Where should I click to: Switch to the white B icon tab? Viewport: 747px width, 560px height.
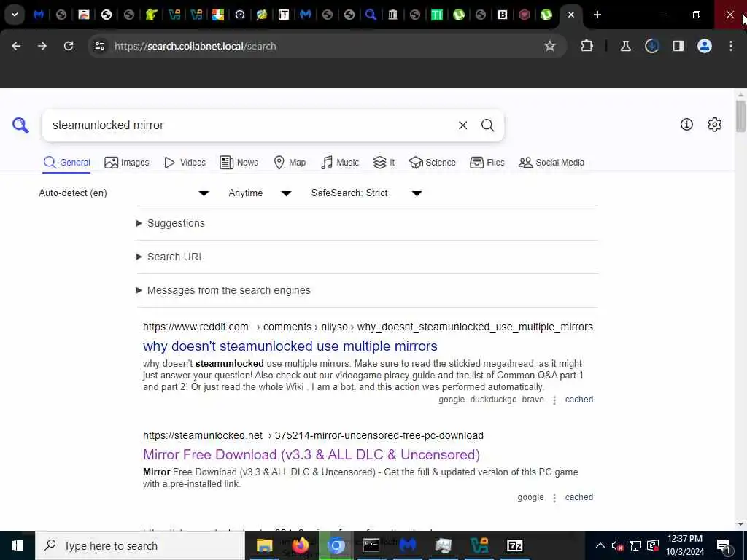click(502, 15)
